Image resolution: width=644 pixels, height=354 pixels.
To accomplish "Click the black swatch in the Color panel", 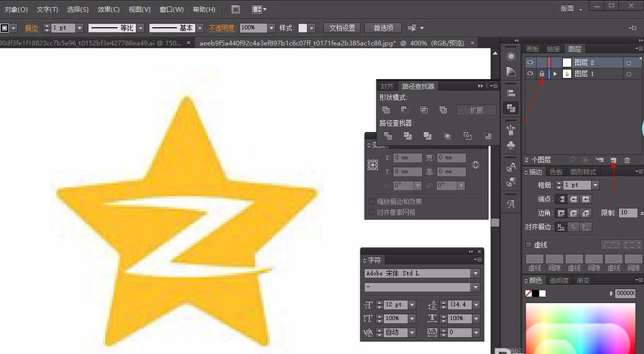I will pos(536,293).
